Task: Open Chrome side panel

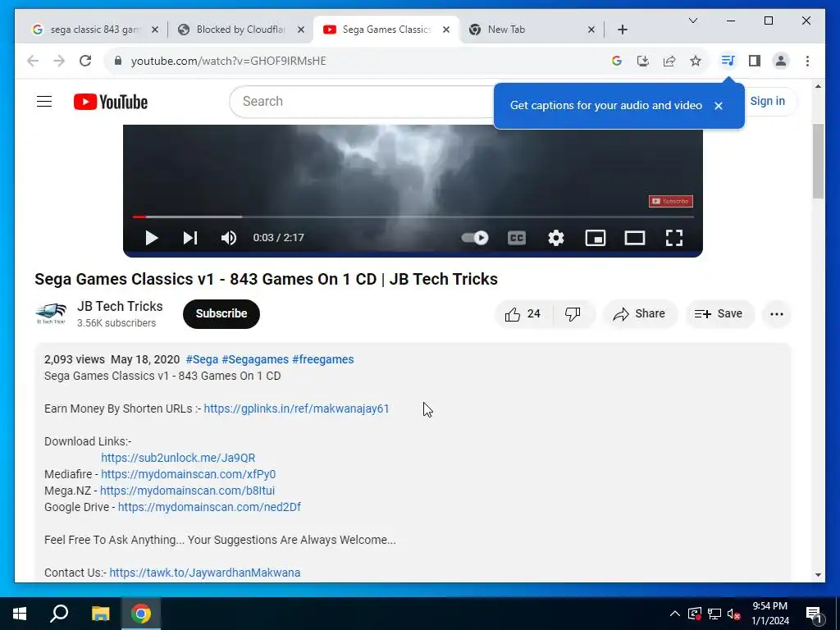Action: click(x=755, y=61)
